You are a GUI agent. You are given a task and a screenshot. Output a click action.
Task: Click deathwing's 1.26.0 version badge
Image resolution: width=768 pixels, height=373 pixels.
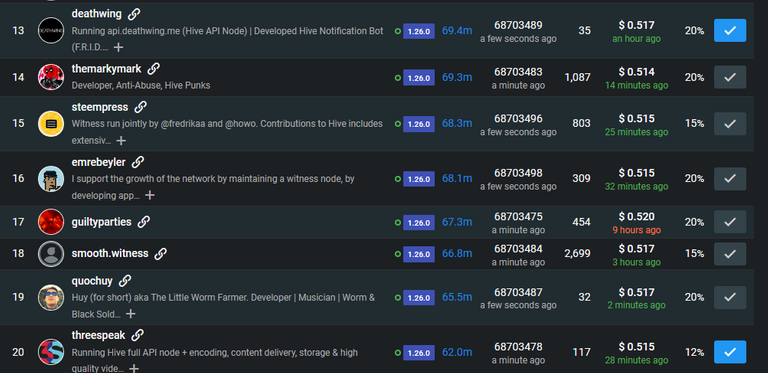pos(419,31)
